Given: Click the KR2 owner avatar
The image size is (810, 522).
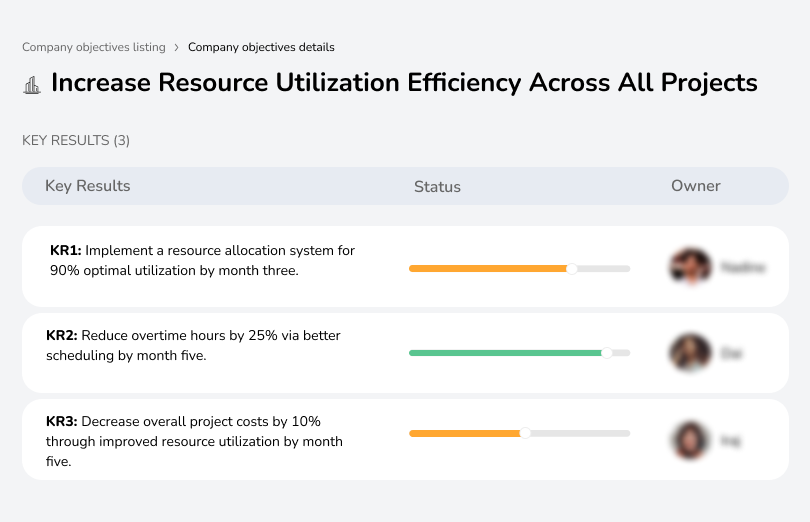Looking at the screenshot, I should click(x=690, y=352).
